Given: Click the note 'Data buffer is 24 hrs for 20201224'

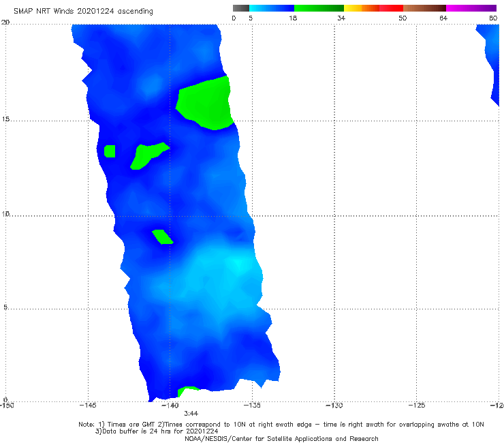Looking at the screenshot, I should (160, 431).
